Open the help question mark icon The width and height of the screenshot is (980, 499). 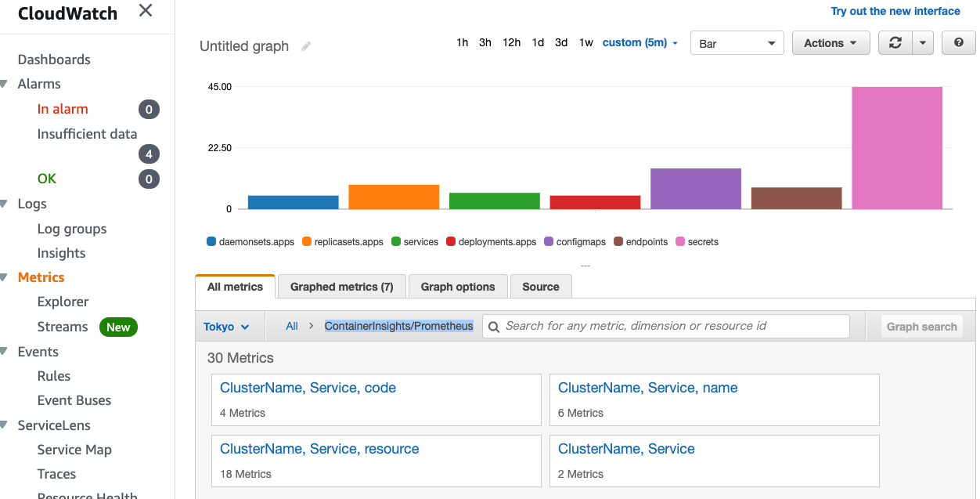pyautogui.click(x=958, y=43)
